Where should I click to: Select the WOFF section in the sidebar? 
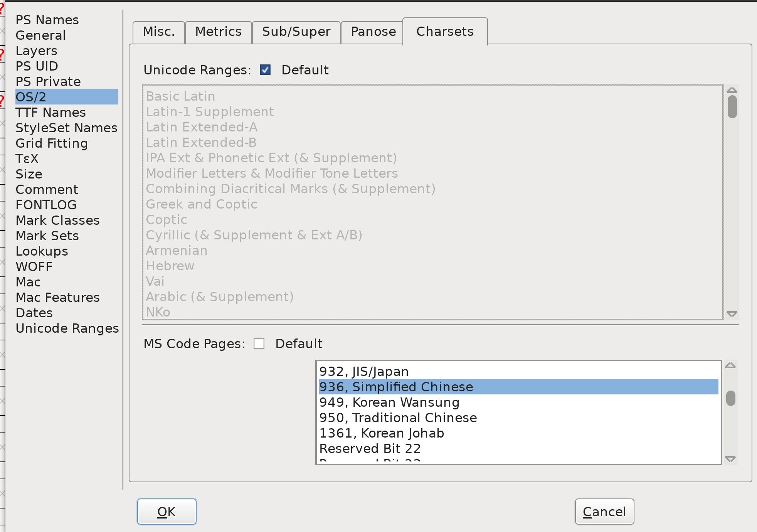[x=34, y=266]
